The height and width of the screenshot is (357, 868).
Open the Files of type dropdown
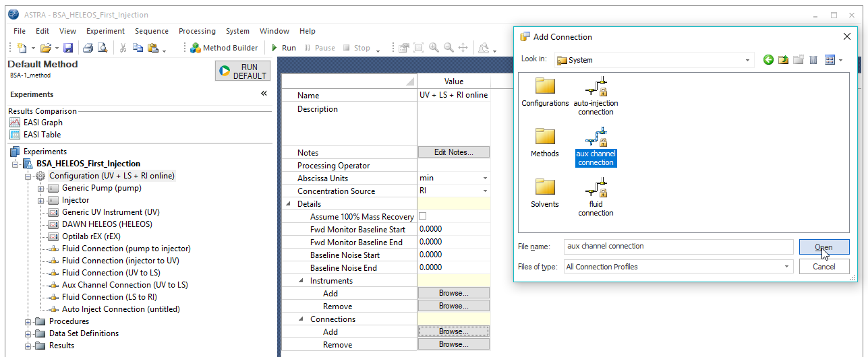786,267
